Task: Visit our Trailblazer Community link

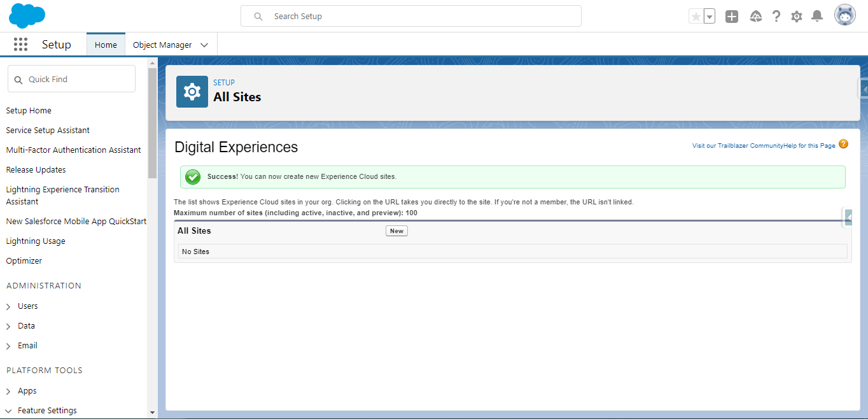Action: click(738, 146)
